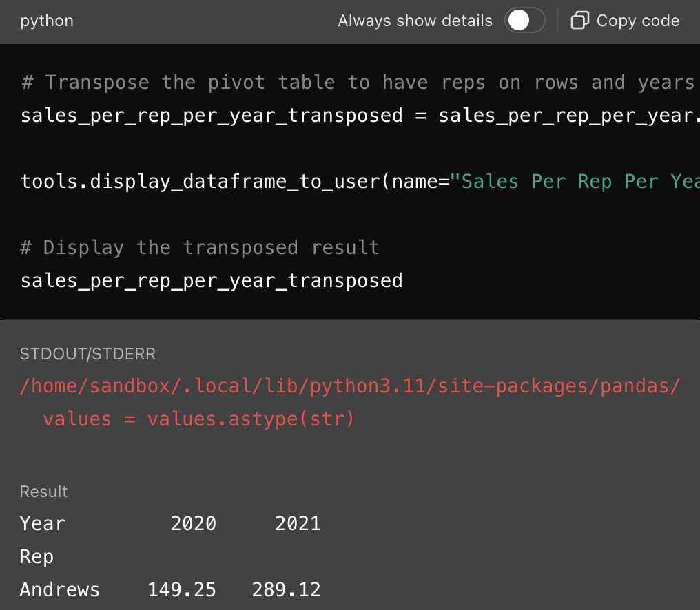Click the values.astype(str) warning line

point(198,419)
